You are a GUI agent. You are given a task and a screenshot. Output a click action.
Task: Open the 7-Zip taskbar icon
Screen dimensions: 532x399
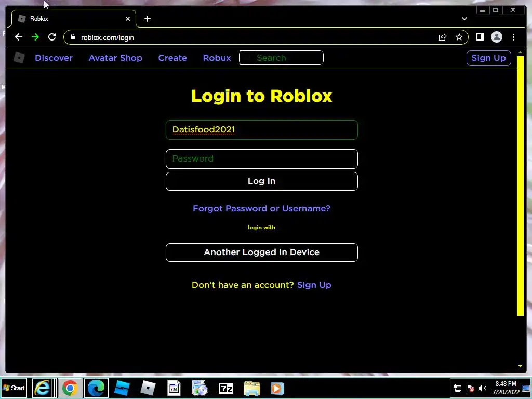click(226, 388)
